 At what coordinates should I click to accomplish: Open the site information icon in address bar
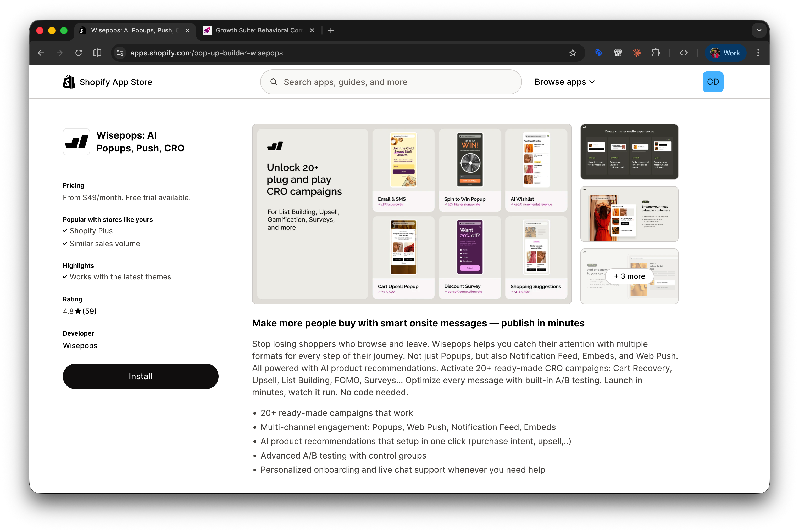click(120, 53)
